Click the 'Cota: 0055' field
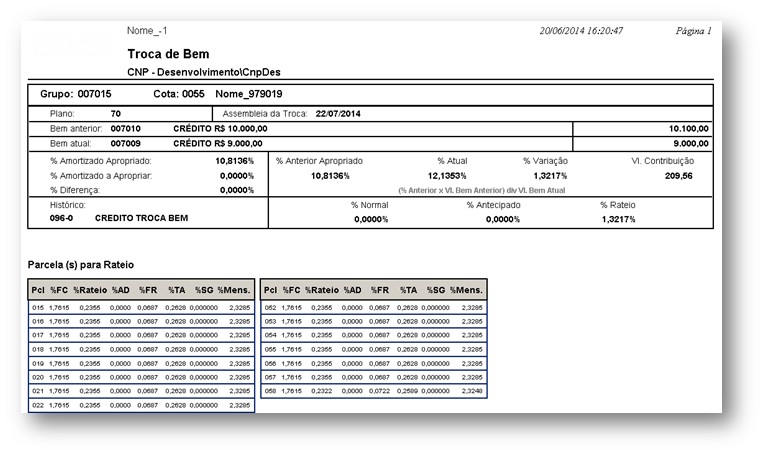Viewport: 764px width, 455px height. click(179, 94)
